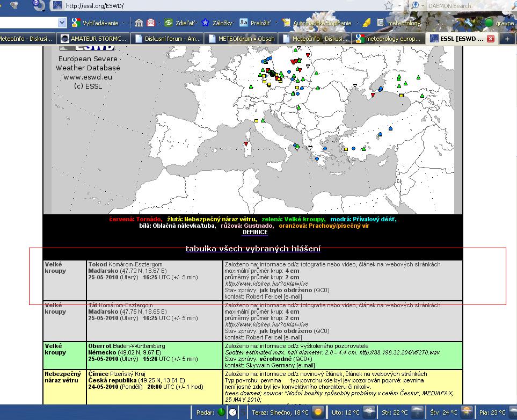Click the yellow wind marker in northeast Turkey

click(401, 96)
